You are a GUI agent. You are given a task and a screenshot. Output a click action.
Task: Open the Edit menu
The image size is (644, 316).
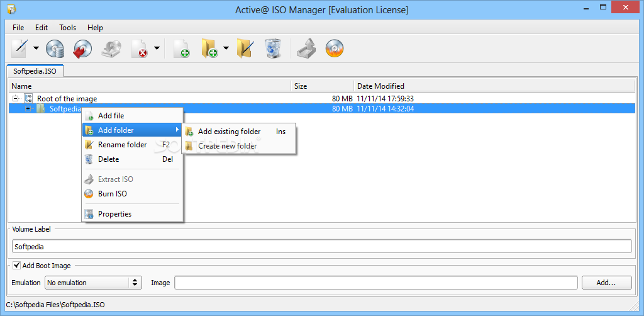click(42, 28)
